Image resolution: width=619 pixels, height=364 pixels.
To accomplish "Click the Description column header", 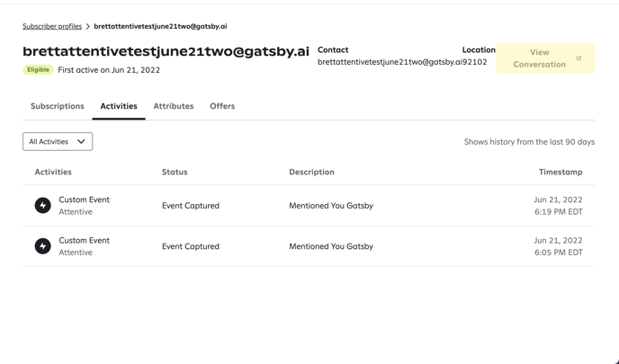I will click(x=311, y=172).
